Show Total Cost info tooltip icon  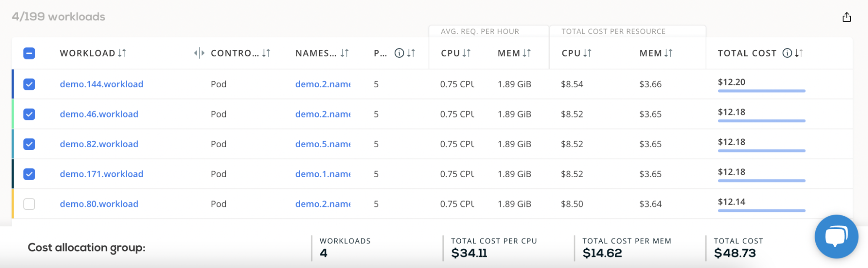coord(787,53)
